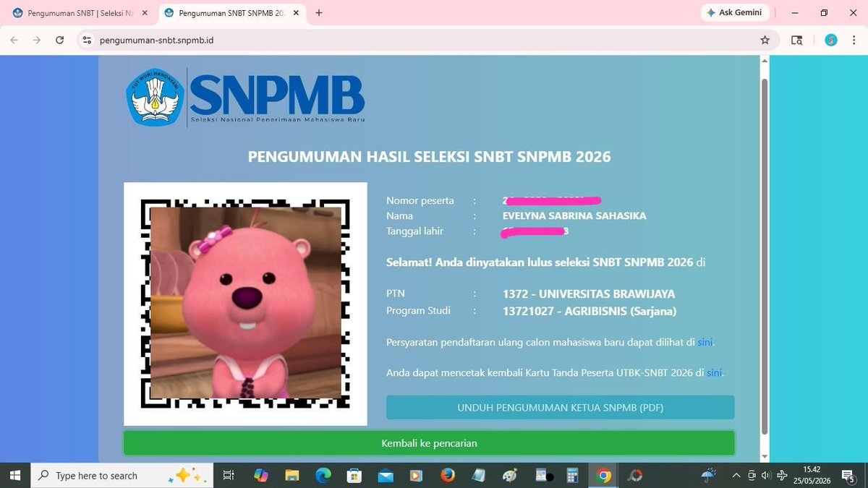Focus the address bar URL
The width and height of the screenshot is (868, 488).
[x=156, y=40]
